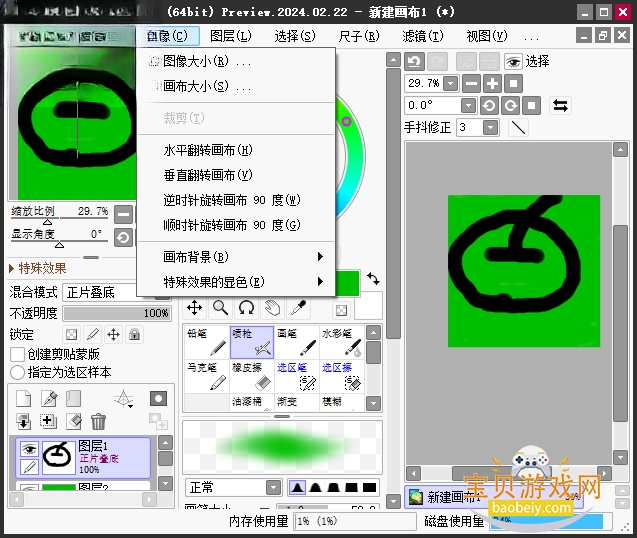Open the "..." overflow menu in menu bar
Screen dimensions: 637x538
531,37
